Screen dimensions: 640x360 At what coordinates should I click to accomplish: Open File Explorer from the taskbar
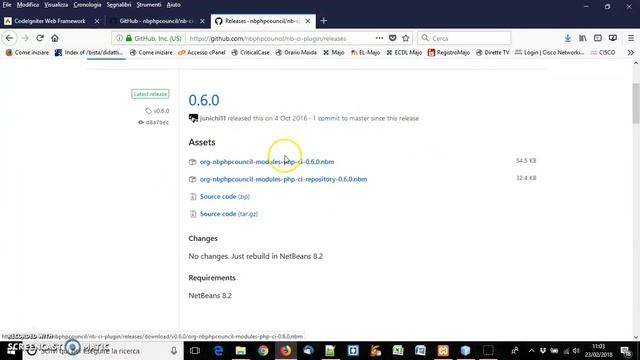tap(241, 351)
